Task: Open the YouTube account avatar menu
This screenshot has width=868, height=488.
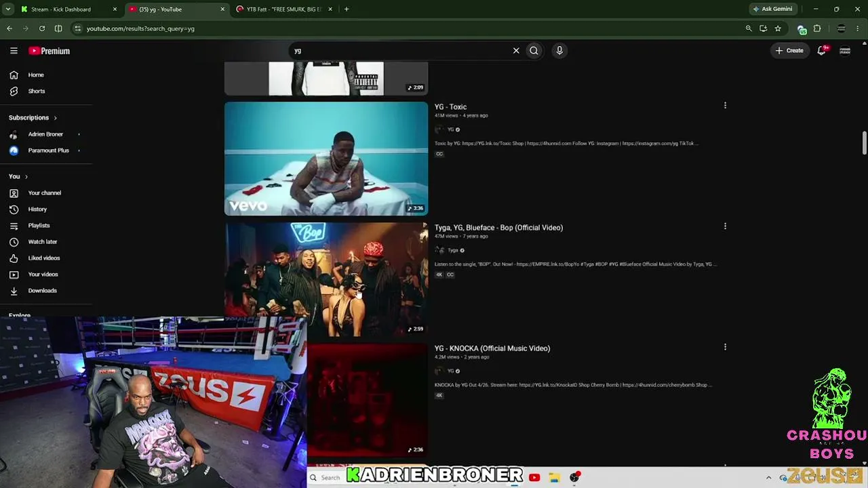Action: point(845,51)
